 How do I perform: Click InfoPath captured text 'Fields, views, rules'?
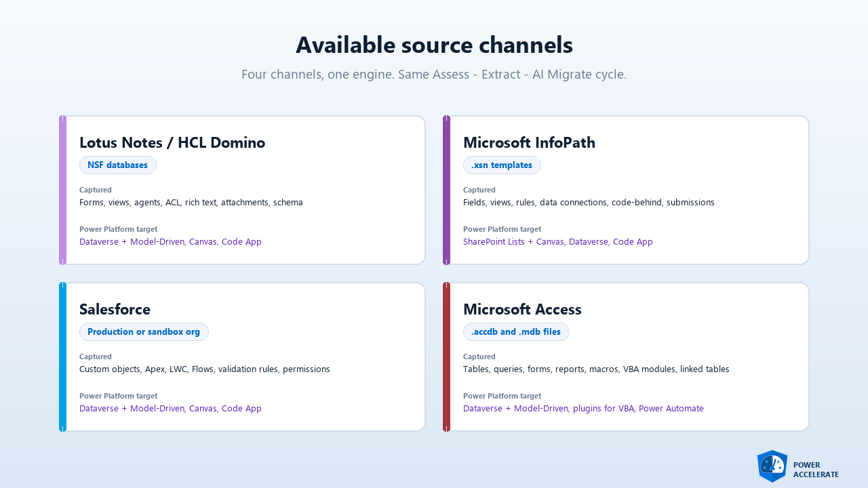pyautogui.click(x=589, y=203)
